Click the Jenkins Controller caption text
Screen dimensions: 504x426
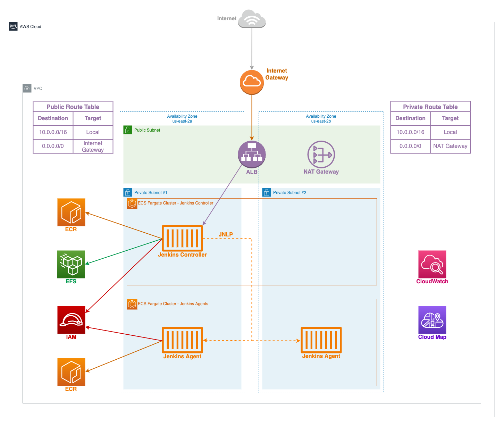pos(182,254)
